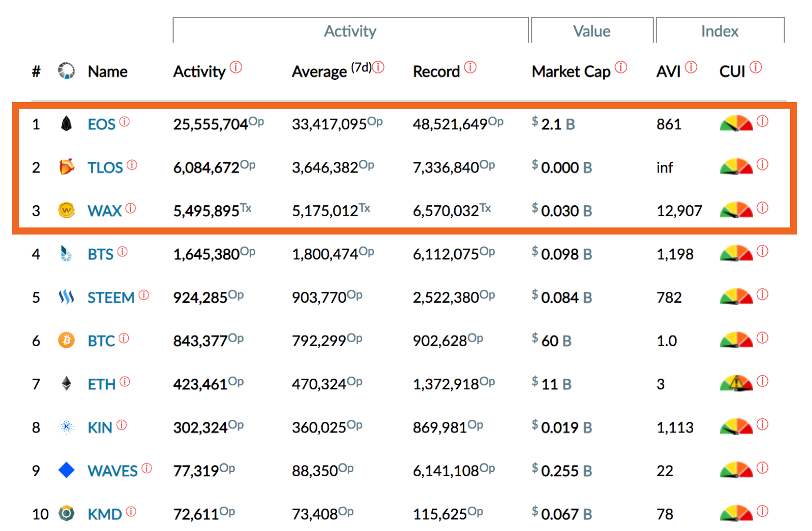Click the WAX coin logo icon
Screen dimensions: 812x531
coord(66,210)
